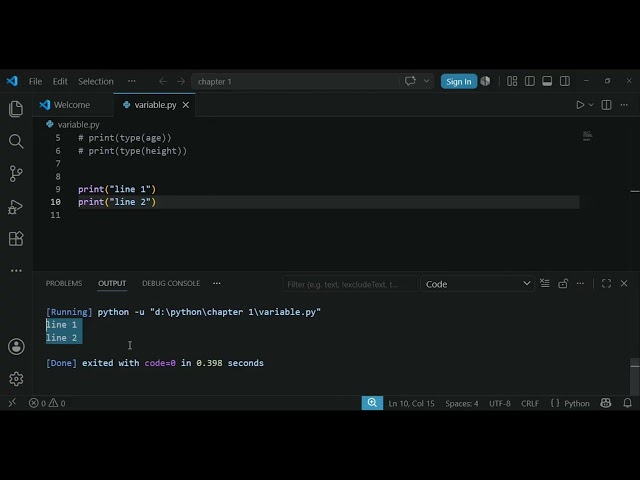
Task: Open notifications bell in status bar
Action: pyautogui.click(x=627, y=403)
